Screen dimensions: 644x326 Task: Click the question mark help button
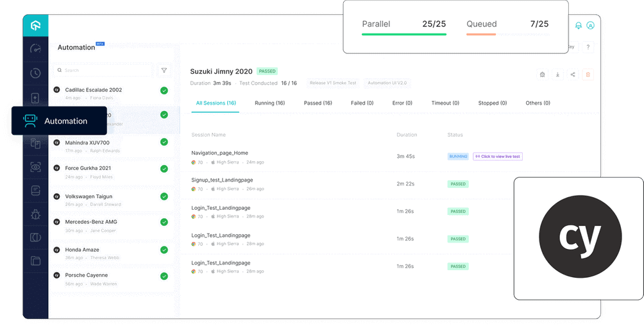click(588, 47)
